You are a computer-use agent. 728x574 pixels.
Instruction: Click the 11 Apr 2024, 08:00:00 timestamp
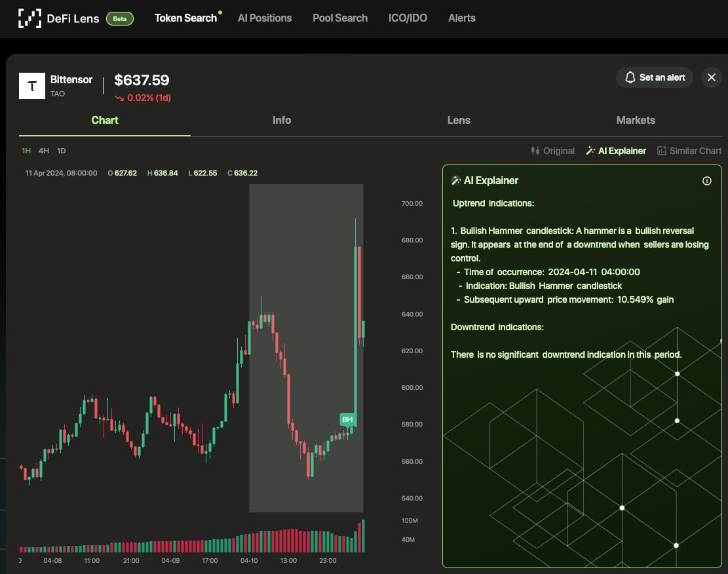[62, 173]
